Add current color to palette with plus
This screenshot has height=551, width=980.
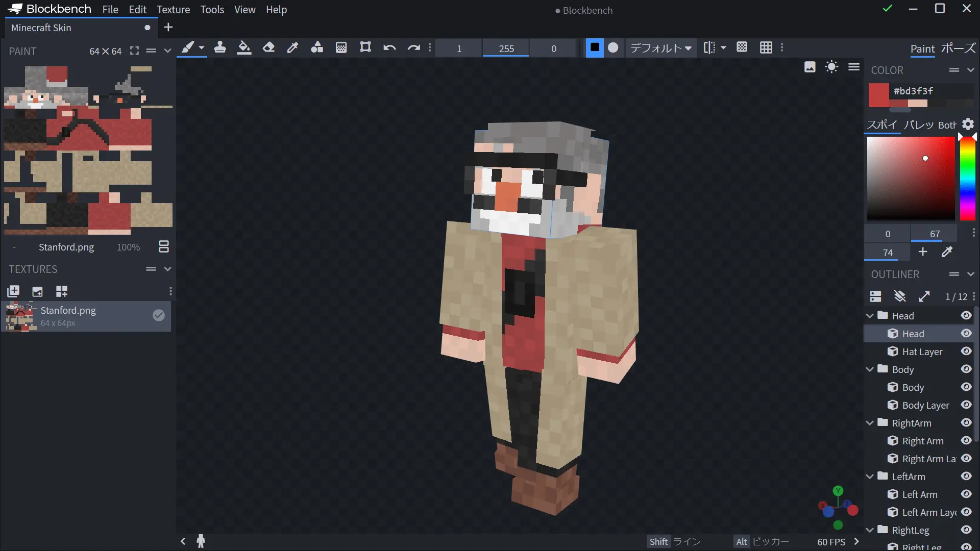click(x=922, y=252)
